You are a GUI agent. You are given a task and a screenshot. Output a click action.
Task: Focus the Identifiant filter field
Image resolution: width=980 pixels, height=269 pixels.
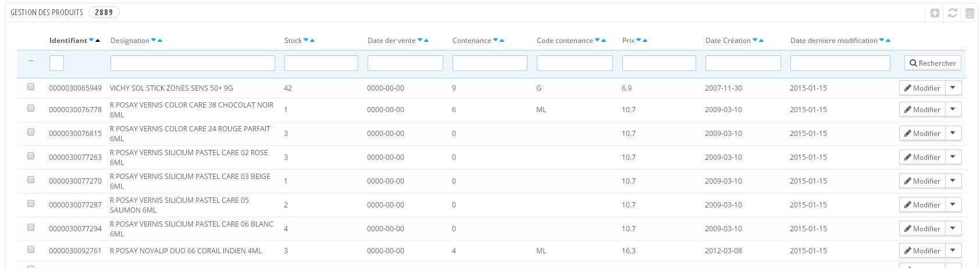click(x=56, y=63)
